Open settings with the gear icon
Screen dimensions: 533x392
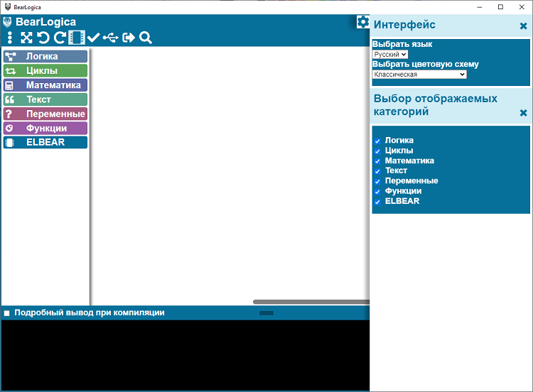362,22
